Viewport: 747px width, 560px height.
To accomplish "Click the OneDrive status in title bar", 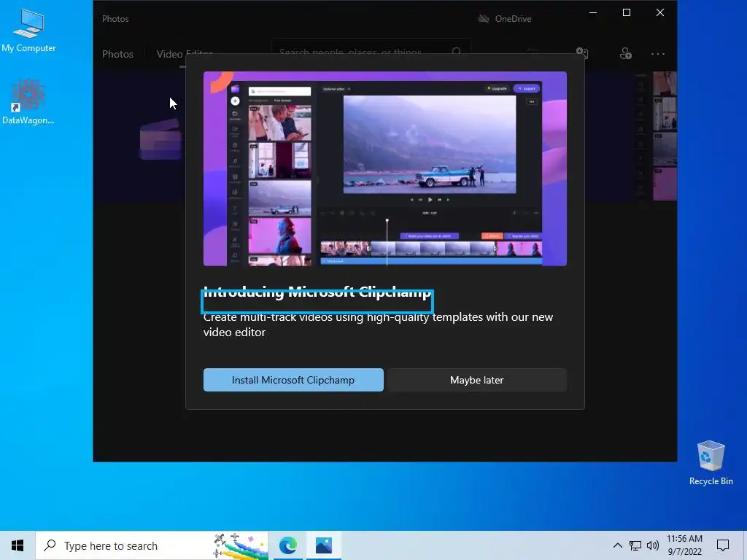I will (x=505, y=18).
